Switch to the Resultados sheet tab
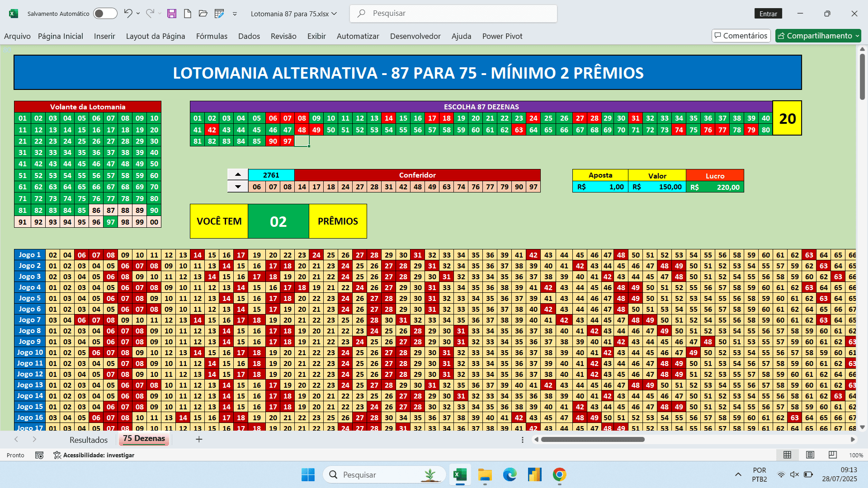868x488 pixels. tap(89, 440)
